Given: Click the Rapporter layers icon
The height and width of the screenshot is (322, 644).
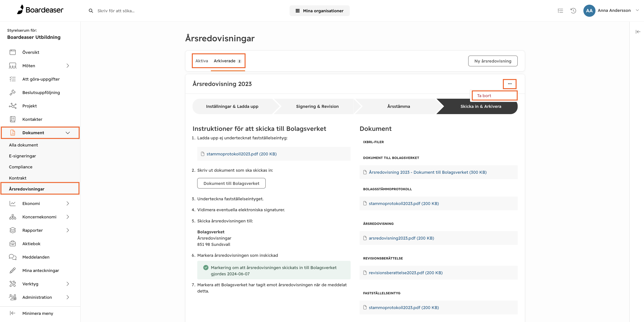Looking at the screenshot, I should 13,230.
